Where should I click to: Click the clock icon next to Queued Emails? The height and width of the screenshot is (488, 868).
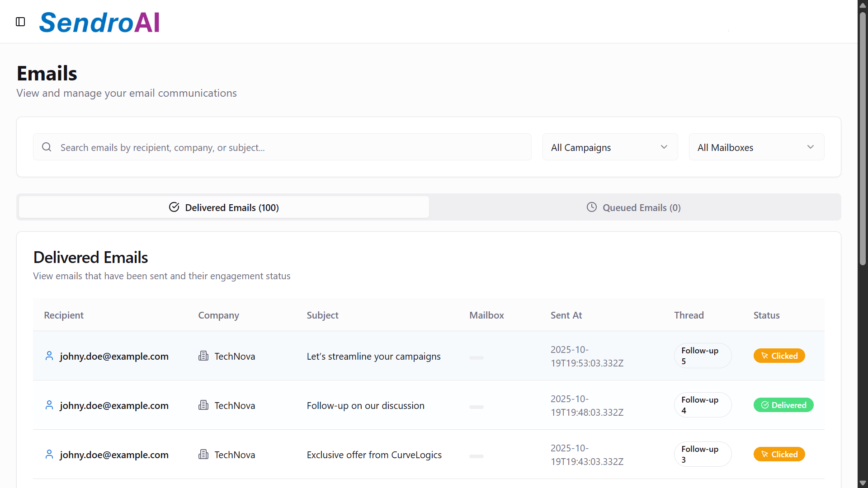click(592, 207)
